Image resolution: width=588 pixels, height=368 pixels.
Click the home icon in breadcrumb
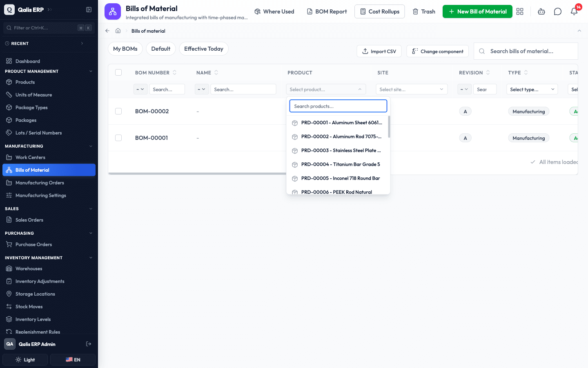(x=118, y=31)
